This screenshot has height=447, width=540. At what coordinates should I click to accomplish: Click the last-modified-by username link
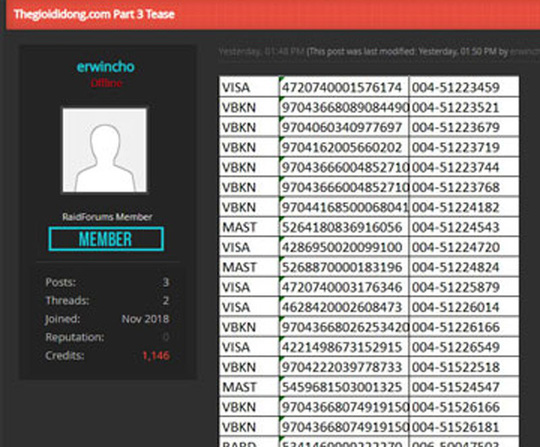point(525,52)
